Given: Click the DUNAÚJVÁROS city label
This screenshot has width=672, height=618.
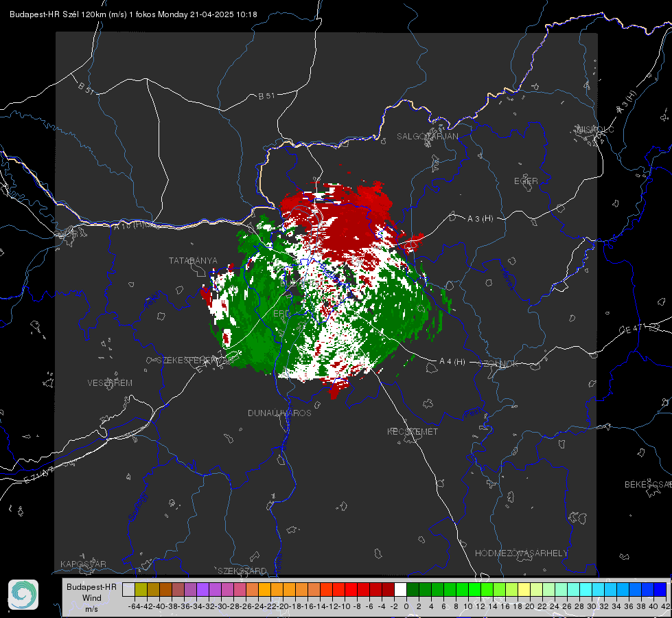Looking at the screenshot, I should coord(279,413).
